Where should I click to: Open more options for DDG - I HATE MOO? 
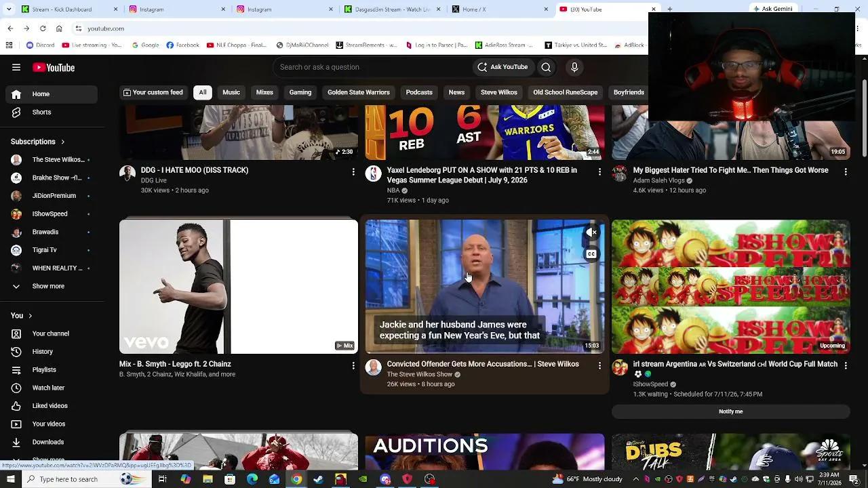click(x=353, y=172)
